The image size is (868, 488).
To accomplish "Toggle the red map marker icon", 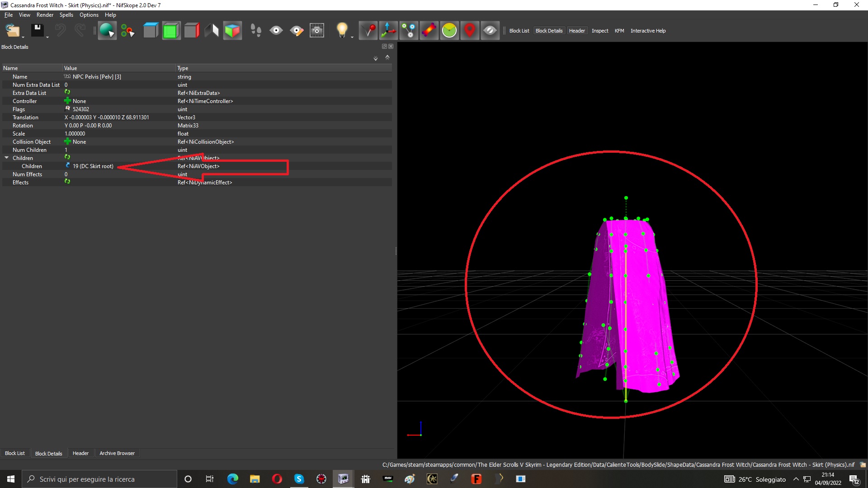I will 470,31.
